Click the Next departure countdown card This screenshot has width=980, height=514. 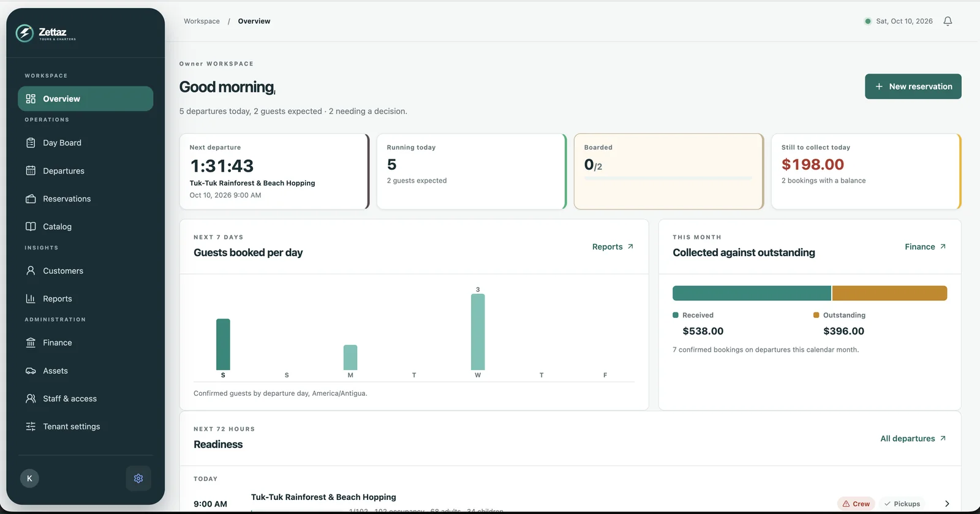(x=274, y=172)
